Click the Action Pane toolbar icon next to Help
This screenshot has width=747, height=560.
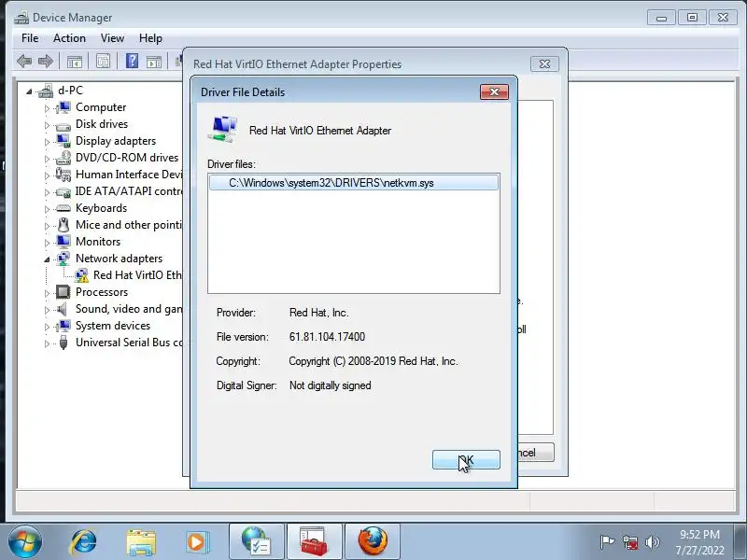point(153,62)
